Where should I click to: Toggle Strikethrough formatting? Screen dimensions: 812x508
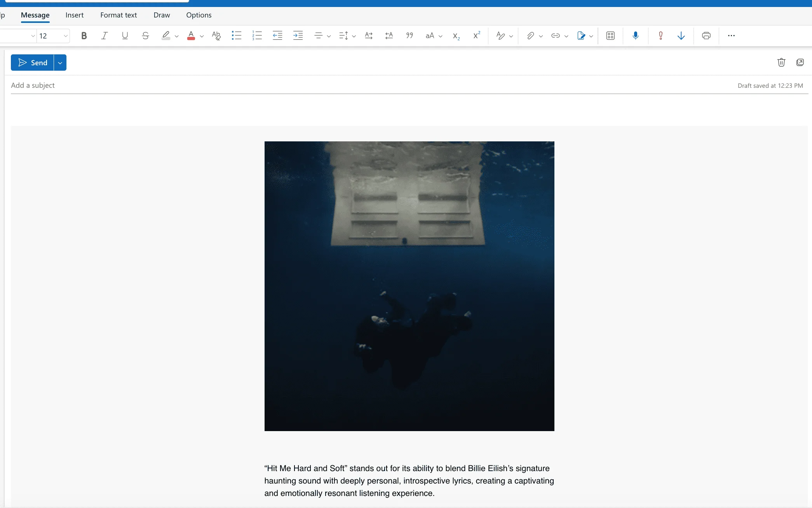coord(145,36)
